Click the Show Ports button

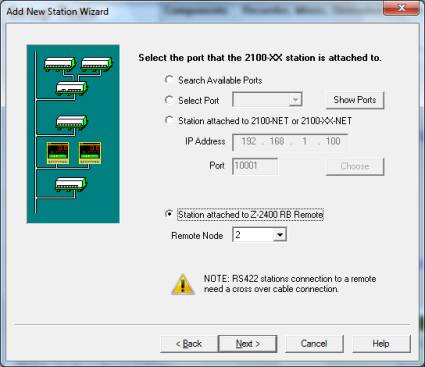click(x=355, y=100)
